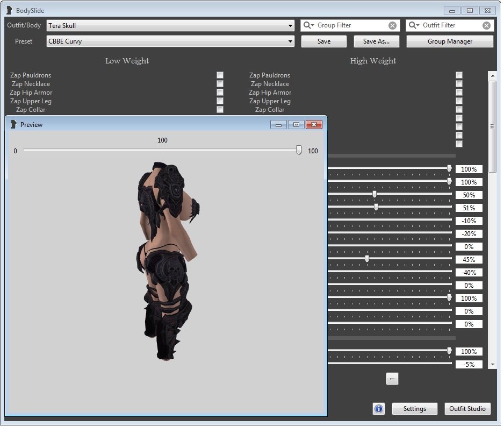Viewport: 504px width, 426px height.
Task: Click the Group Filter search magnifier icon
Action: [309, 25]
